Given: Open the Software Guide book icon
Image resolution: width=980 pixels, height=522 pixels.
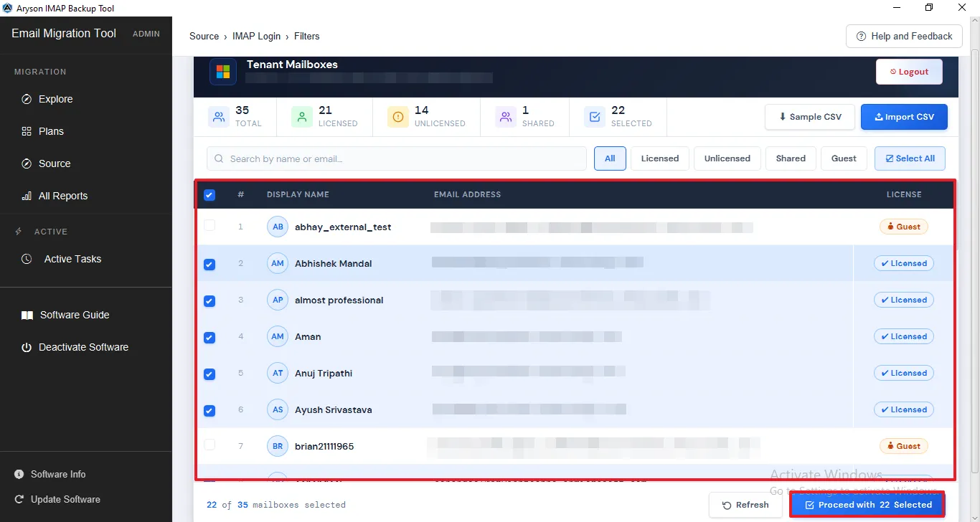Looking at the screenshot, I should (27, 315).
